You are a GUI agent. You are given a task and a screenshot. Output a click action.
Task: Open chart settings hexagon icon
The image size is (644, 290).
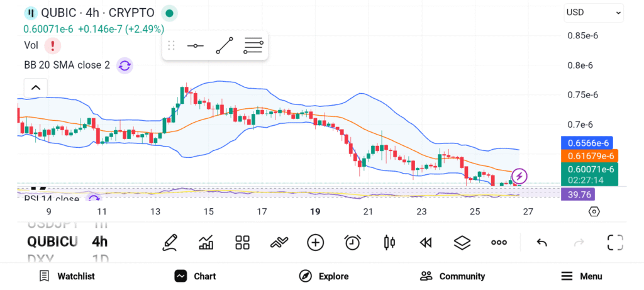click(594, 211)
